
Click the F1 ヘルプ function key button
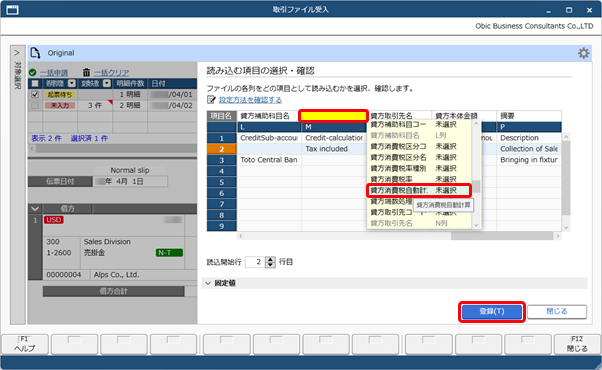coord(25,344)
